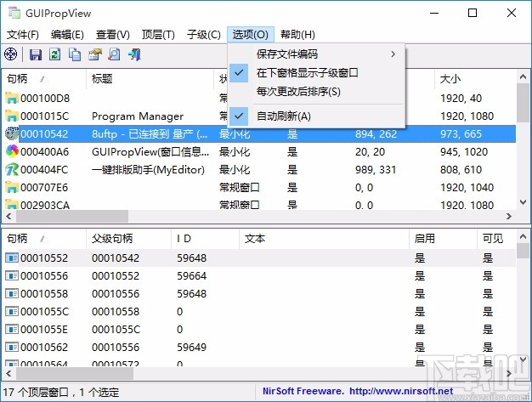
Task: Click the position cell '989, 331'
Action: pos(376,170)
